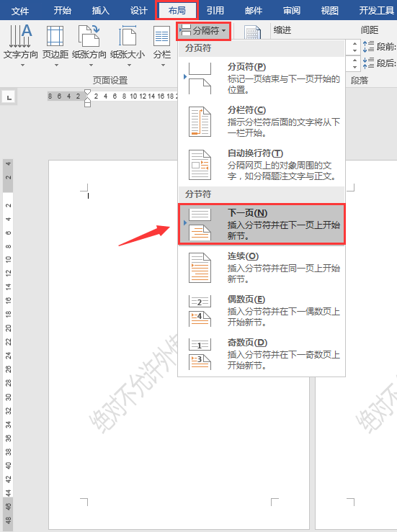Open the 分栏 columns tool
The width and height of the screenshot is (397, 532).
coord(161,45)
